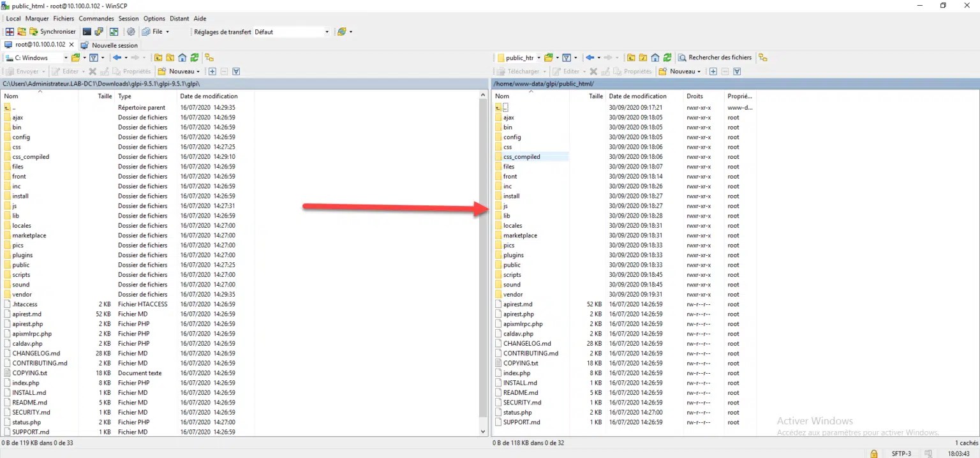Click the Synchroniser button label
Image resolution: width=980 pixels, height=458 pixels.
click(57, 32)
